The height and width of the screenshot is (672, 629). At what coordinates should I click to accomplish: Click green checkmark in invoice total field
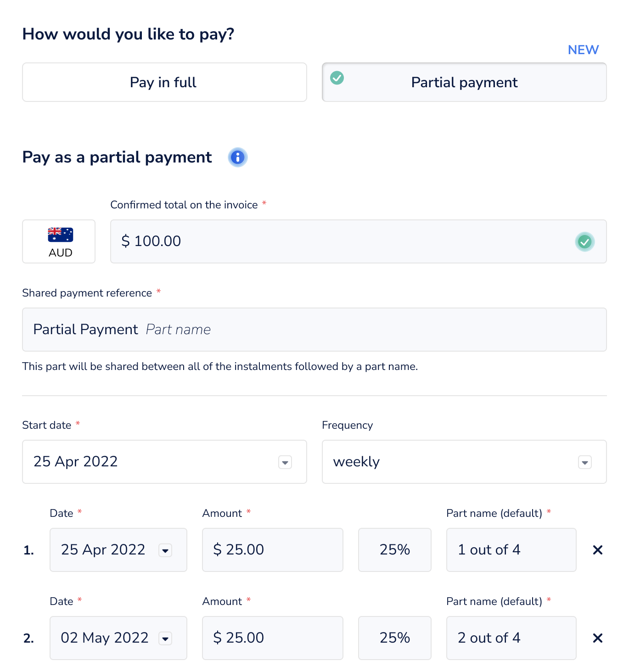tap(584, 241)
